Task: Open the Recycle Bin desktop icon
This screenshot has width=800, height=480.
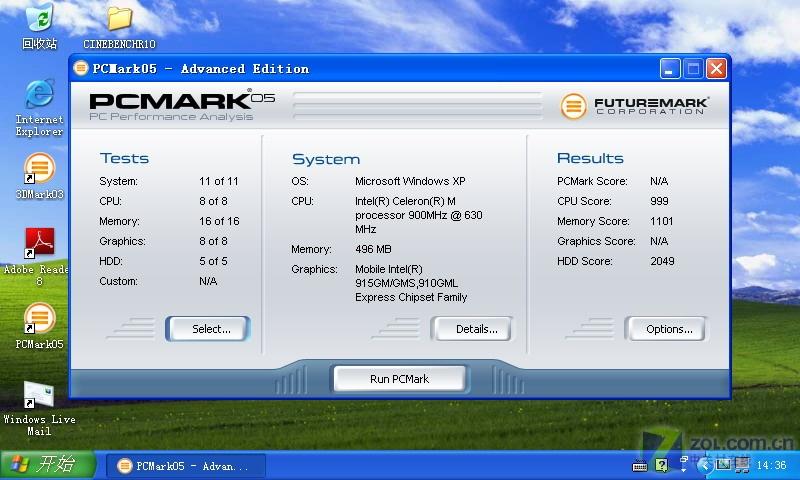Action: coord(39,26)
